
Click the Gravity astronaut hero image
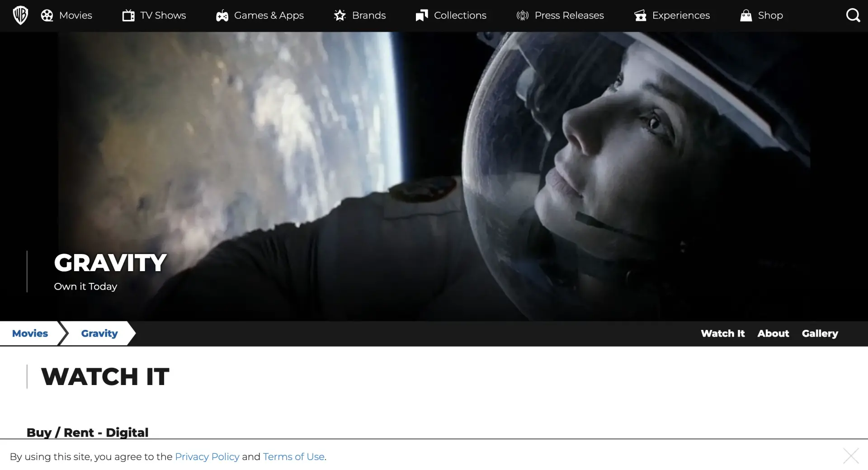[434, 176]
